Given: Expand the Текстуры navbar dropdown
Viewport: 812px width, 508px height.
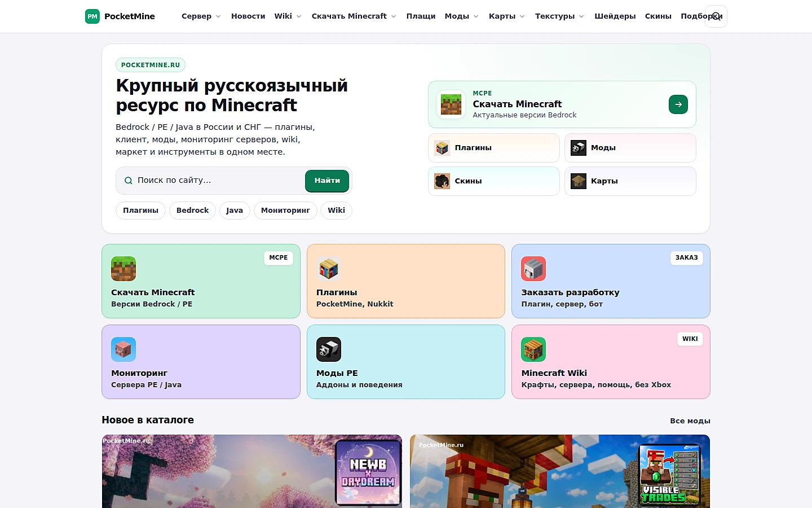Looking at the screenshot, I should pos(559,16).
